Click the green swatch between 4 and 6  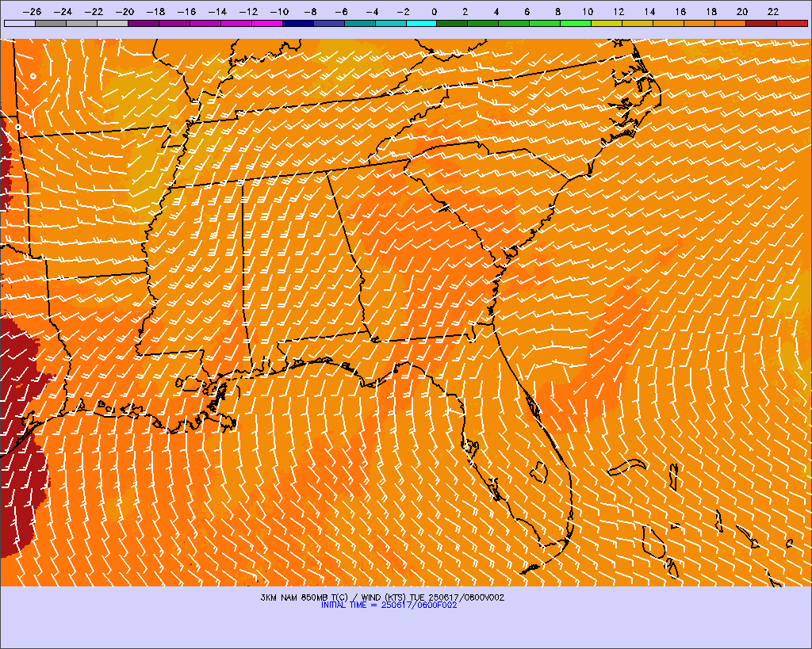tap(514, 23)
